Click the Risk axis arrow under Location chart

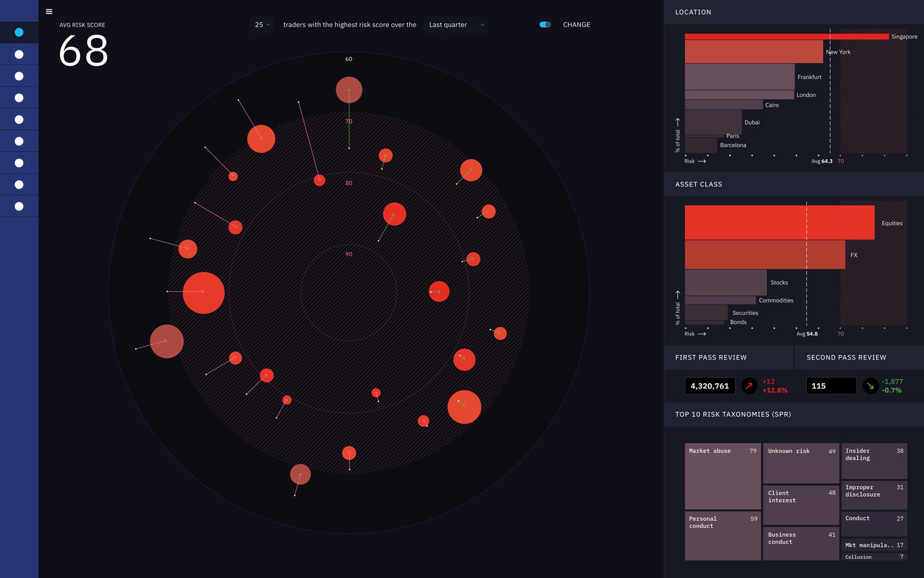coord(702,161)
